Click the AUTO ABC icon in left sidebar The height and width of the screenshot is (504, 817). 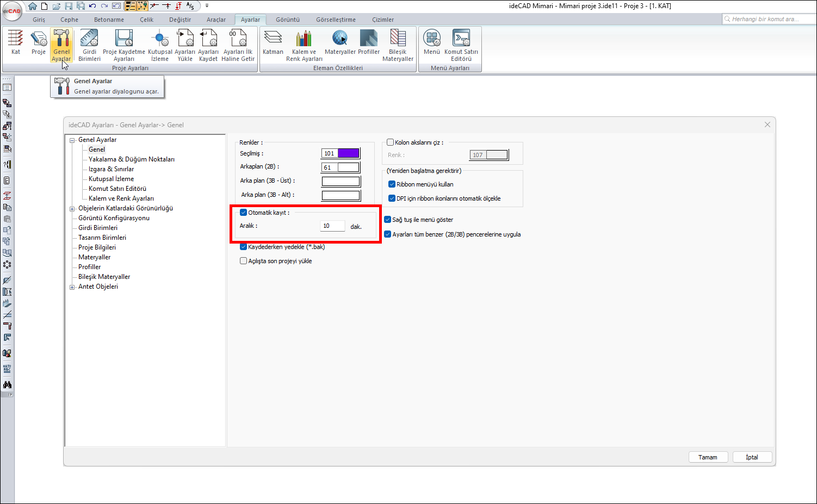click(7, 368)
